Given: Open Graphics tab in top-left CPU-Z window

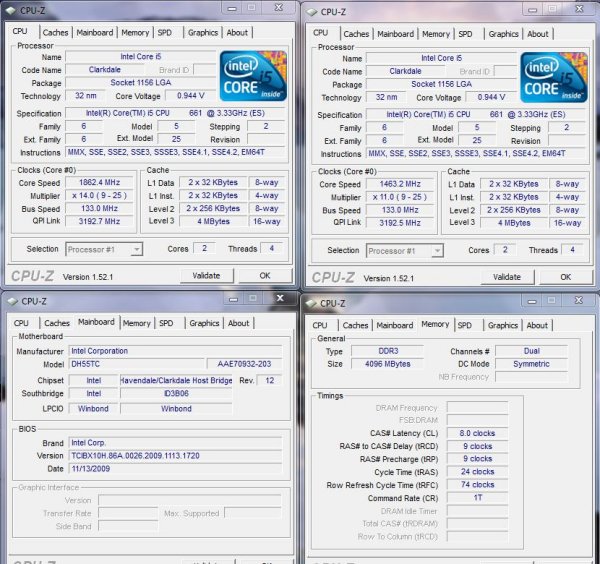Looking at the screenshot, I should (x=203, y=33).
